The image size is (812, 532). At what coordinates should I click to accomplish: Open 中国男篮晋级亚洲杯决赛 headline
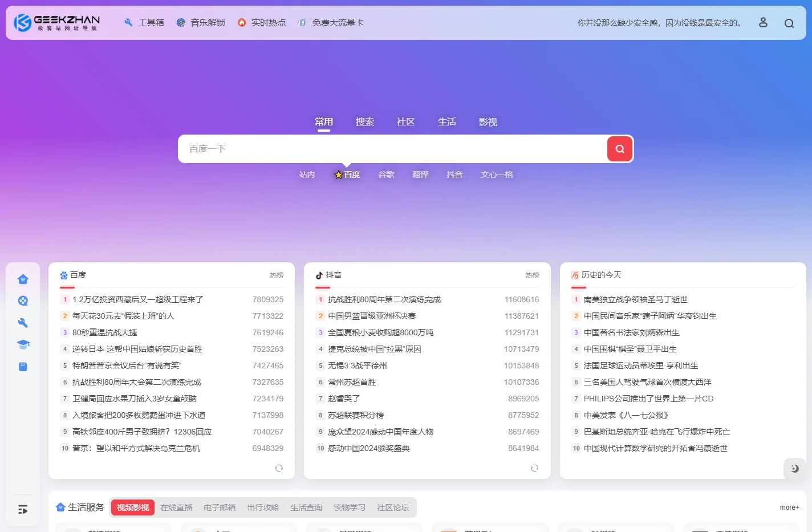point(372,316)
